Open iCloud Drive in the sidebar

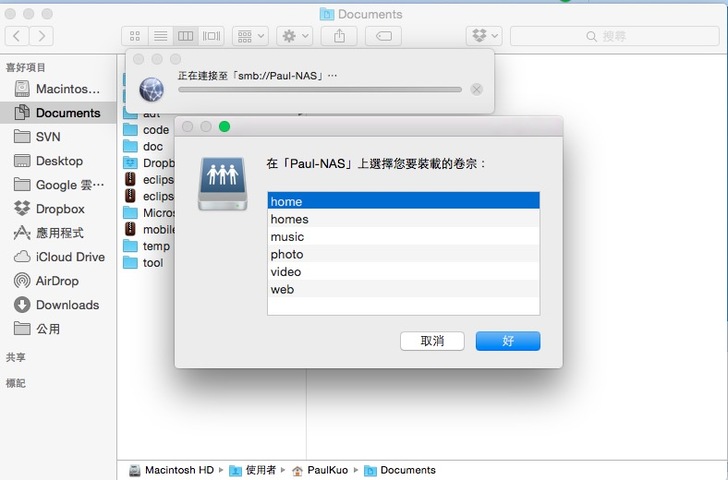pos(58,257)
